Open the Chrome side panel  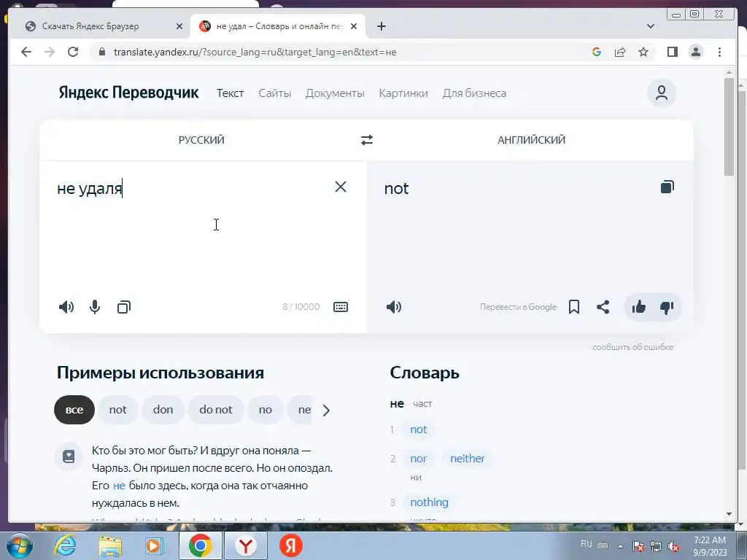[672, 52]
